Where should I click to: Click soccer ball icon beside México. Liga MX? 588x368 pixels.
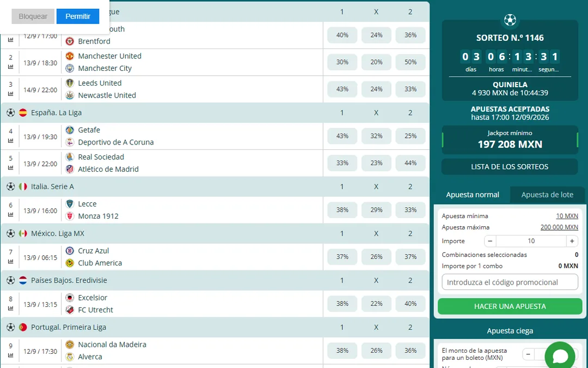[11, 233]
